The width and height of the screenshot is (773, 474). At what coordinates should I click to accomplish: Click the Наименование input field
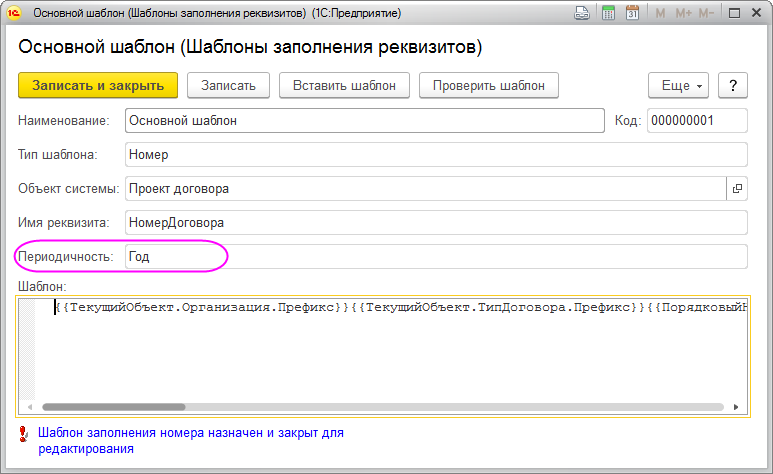coord(365,120)
